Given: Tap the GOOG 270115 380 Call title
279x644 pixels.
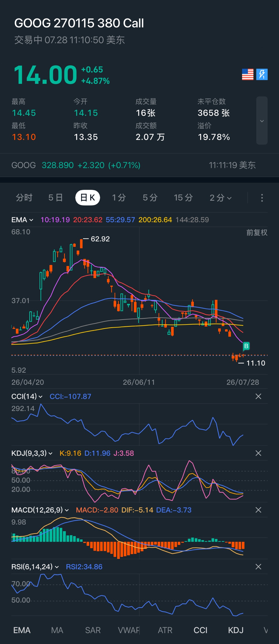Looking at the screenshot, I should click(x=79, y=23).
